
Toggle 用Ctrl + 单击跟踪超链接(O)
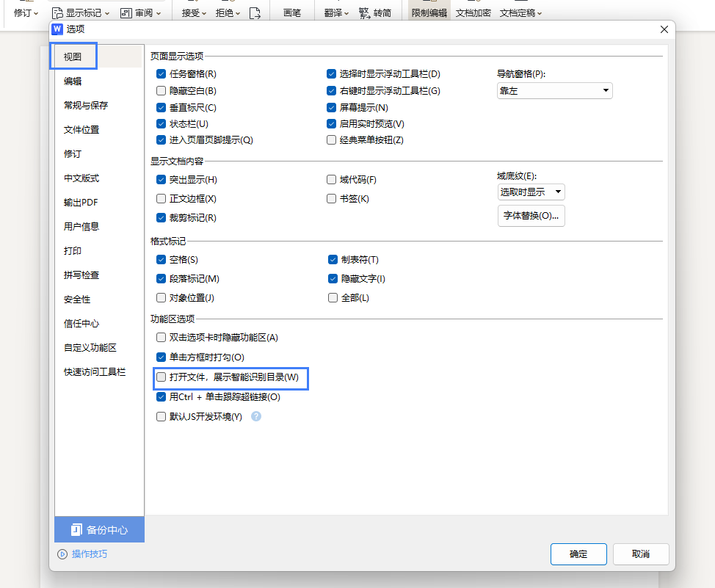click(x=161, y=397)
